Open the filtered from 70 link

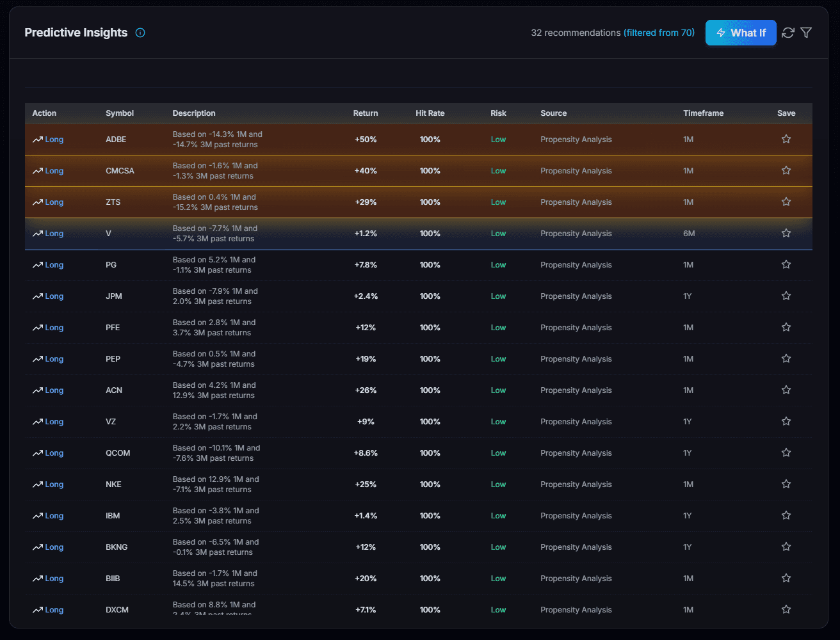click(659, 33)
